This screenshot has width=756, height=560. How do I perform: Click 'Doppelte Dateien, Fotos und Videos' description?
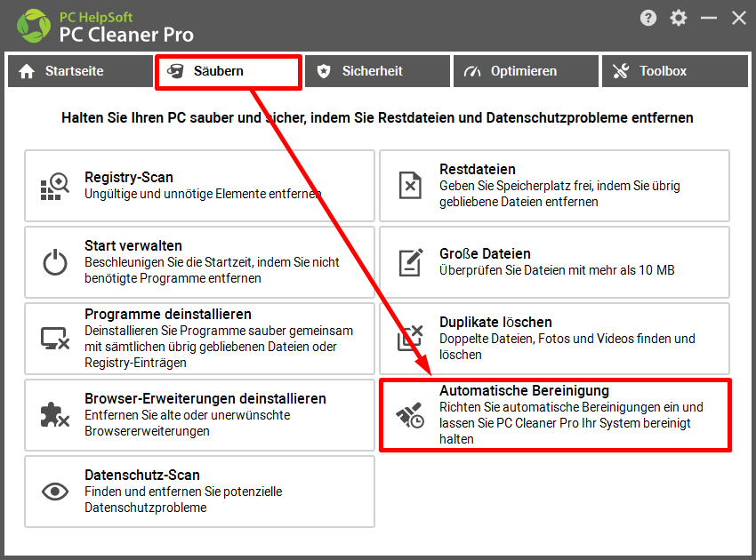(x=567, y=347)
